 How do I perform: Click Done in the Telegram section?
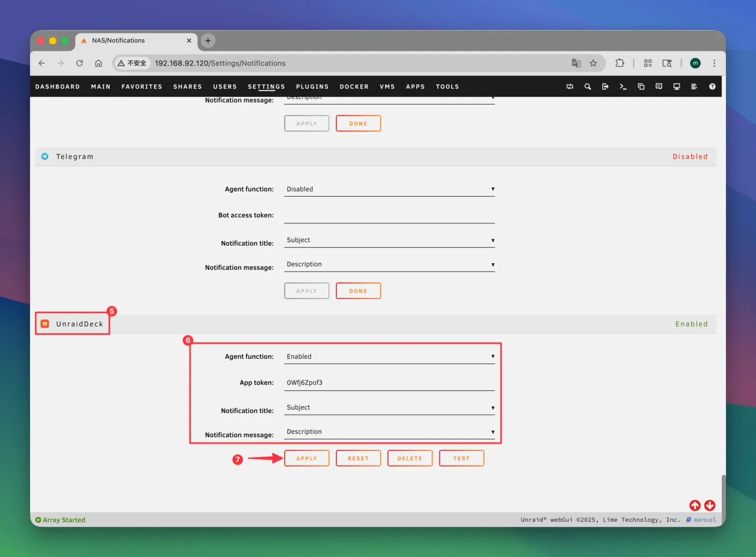point(358,291)
